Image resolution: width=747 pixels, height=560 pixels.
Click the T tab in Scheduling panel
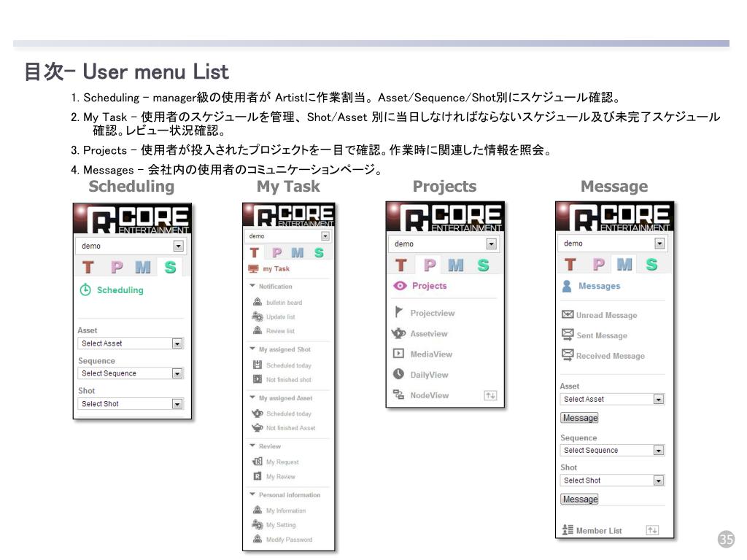[88, 267]
